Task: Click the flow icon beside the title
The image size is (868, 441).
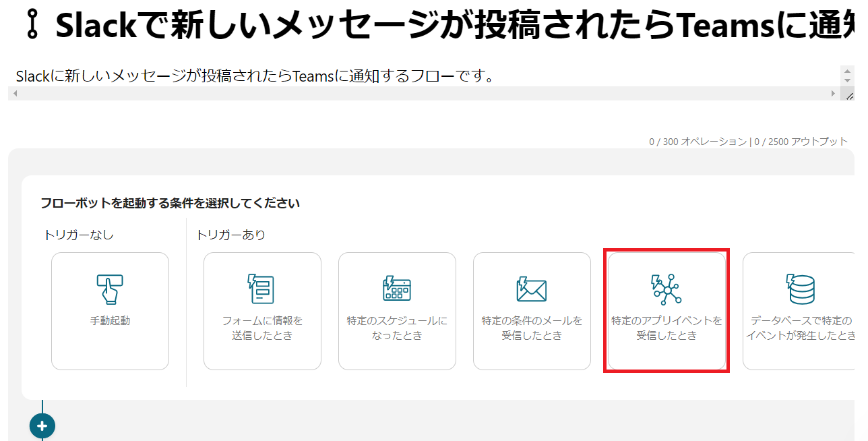Action: 32,26
